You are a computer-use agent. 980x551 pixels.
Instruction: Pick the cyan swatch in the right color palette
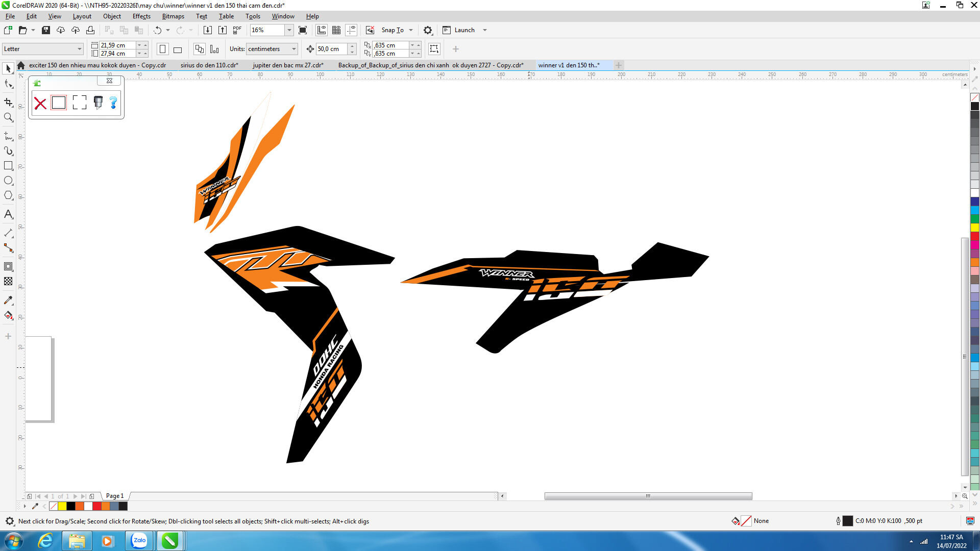975,210
